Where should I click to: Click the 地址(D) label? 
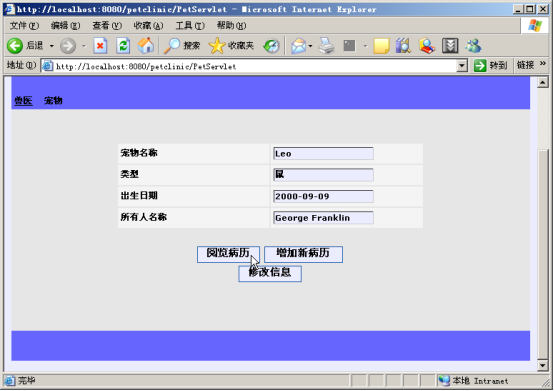click(21, 65)
